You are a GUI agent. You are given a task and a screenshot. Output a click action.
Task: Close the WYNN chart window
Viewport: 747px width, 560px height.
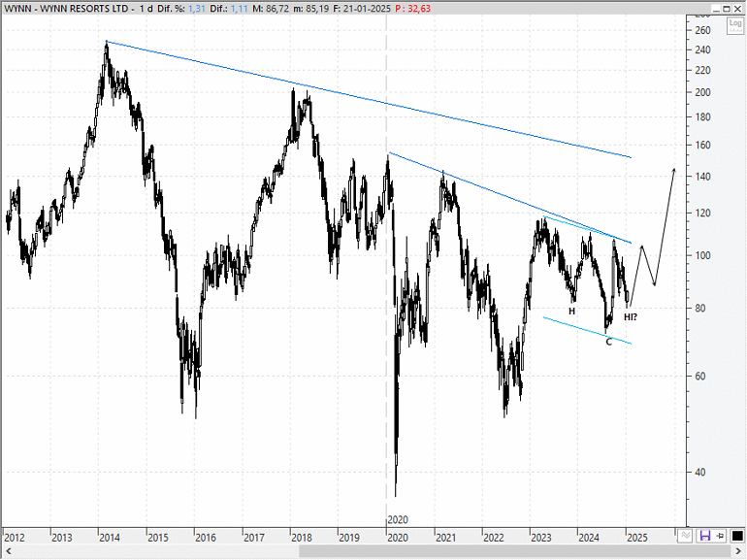click(737, 9)
